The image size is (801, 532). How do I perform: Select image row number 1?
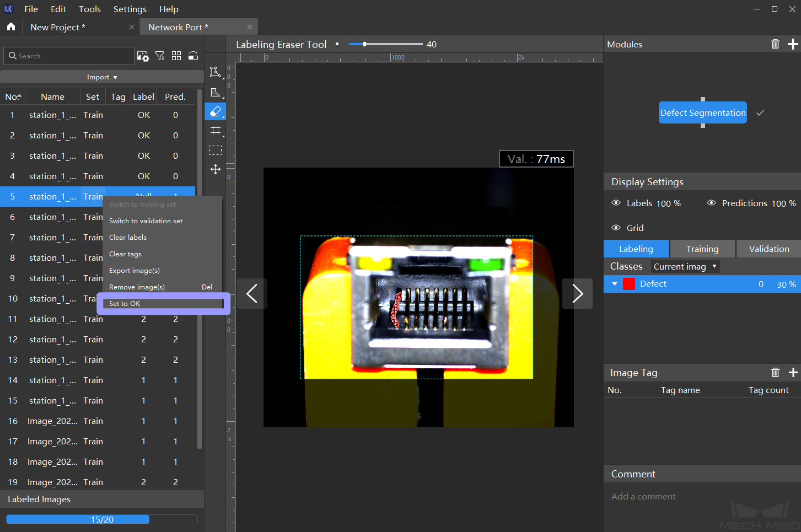pyautogui.click(x=98, y=115)
